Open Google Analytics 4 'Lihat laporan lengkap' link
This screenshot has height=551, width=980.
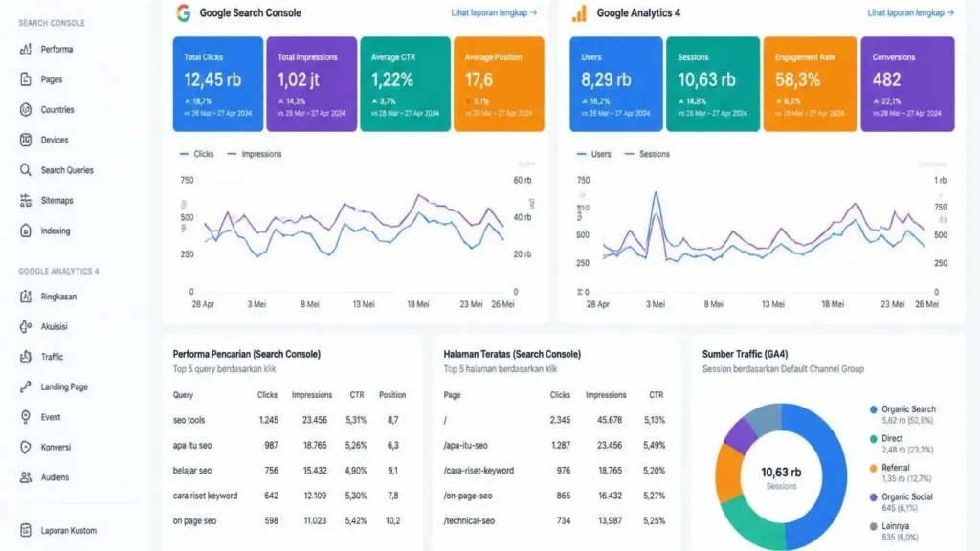tap(910, 12)
